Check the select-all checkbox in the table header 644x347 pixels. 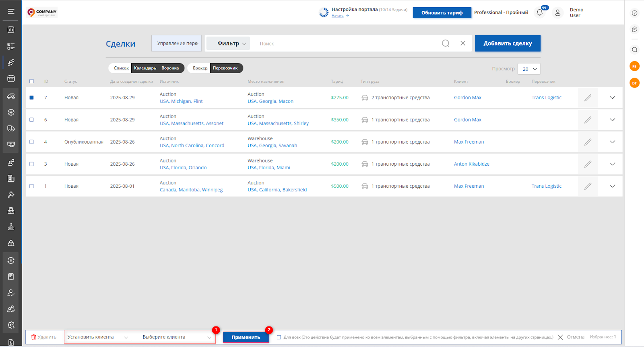tap(32, 81)
